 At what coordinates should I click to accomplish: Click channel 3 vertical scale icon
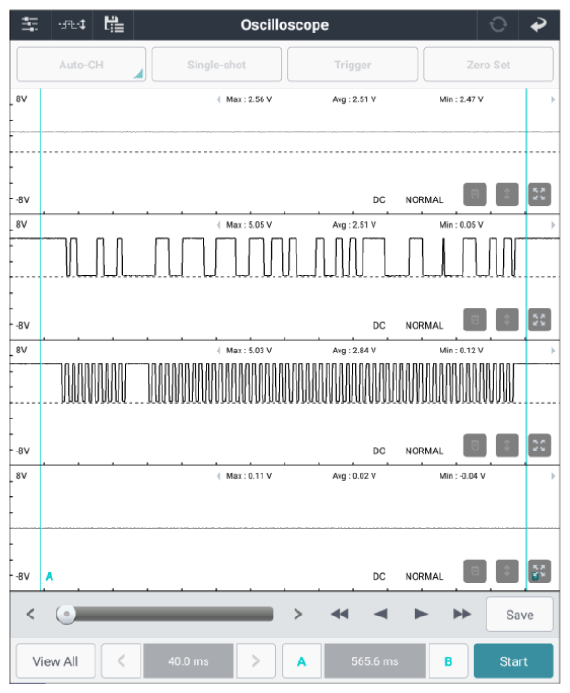point(507,445)
